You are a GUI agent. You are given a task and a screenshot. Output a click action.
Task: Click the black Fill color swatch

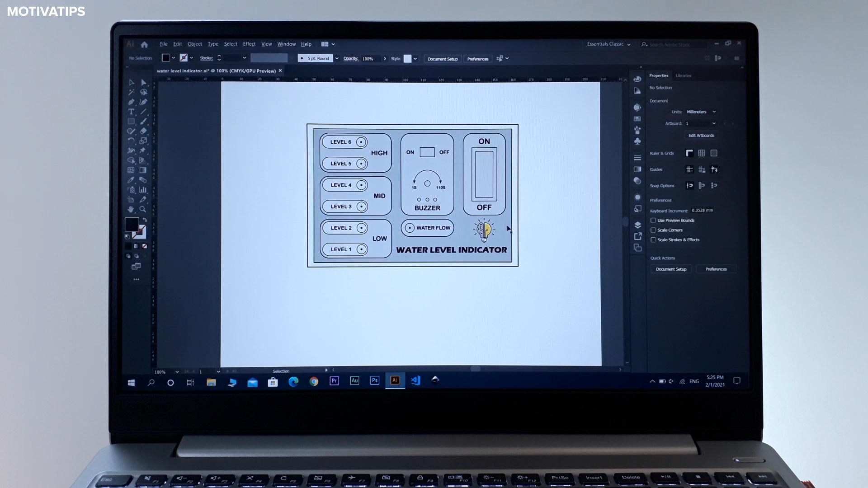132,224
